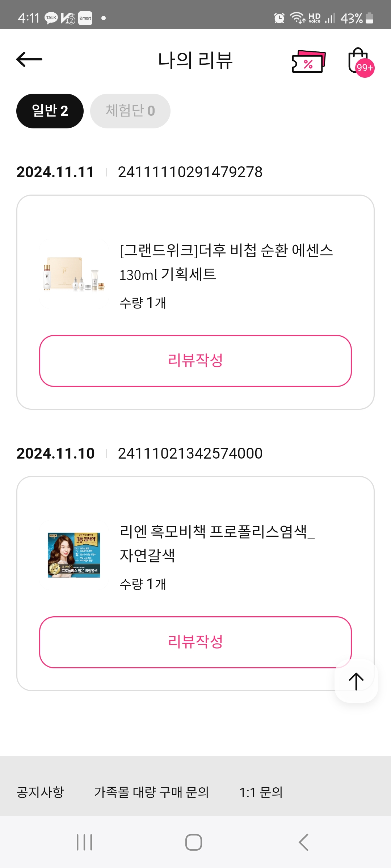
Task: Tap the 더후 essence set product thumbnail
Action: (x=74, y=274)
